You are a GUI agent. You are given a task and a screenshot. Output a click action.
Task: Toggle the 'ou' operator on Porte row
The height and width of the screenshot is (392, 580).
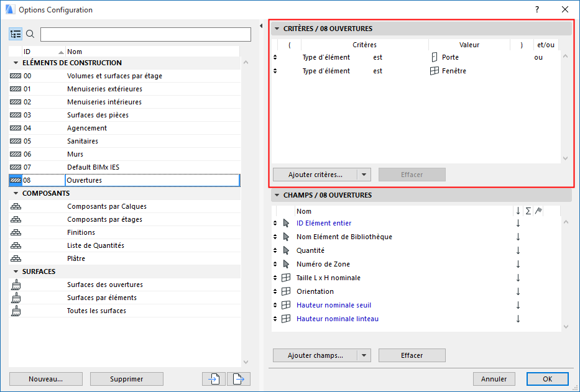click(538, 57)
